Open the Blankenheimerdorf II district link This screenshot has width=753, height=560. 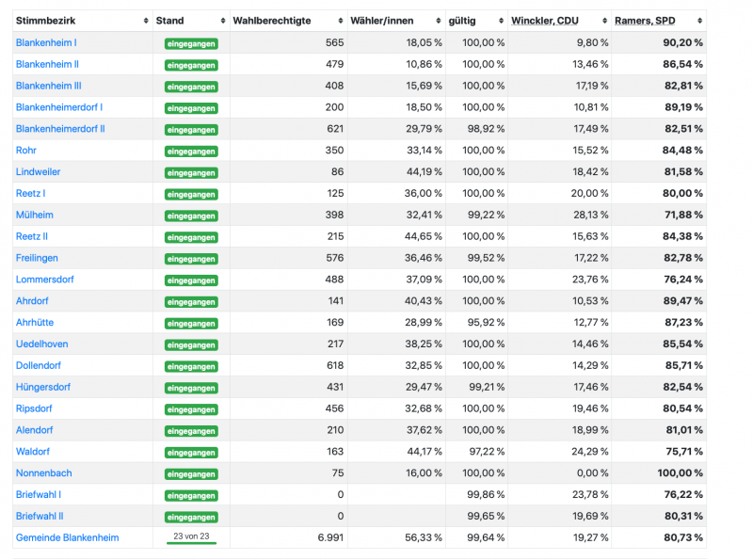click(60, 129)
